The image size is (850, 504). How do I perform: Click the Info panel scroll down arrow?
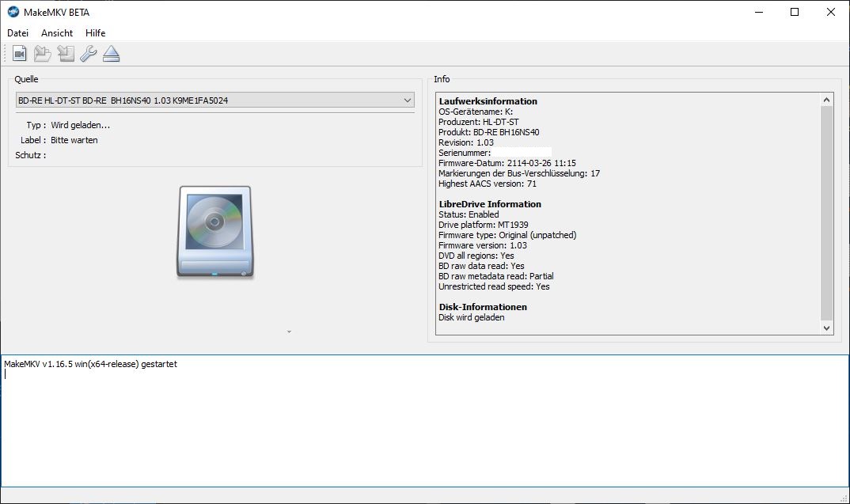[826, 328]
